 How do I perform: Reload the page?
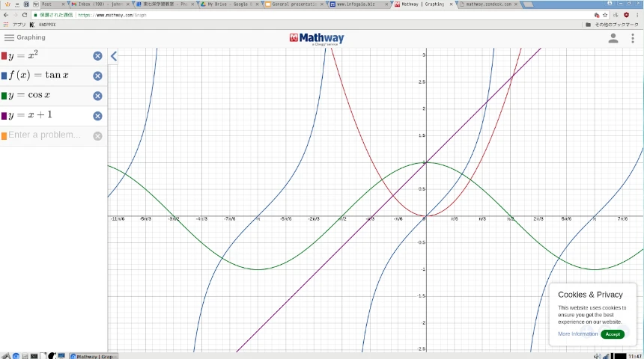click(25, 15)
